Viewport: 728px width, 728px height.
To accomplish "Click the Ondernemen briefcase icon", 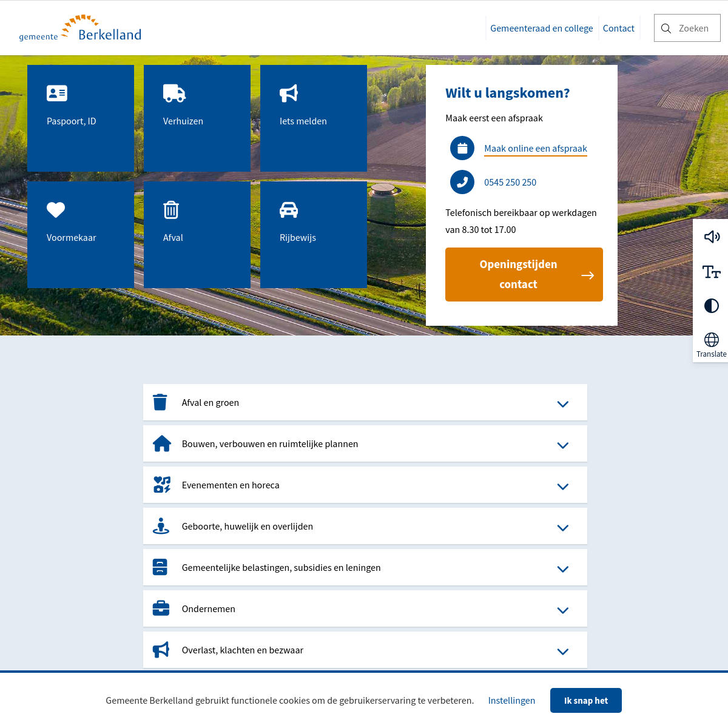I will (161, 608).
